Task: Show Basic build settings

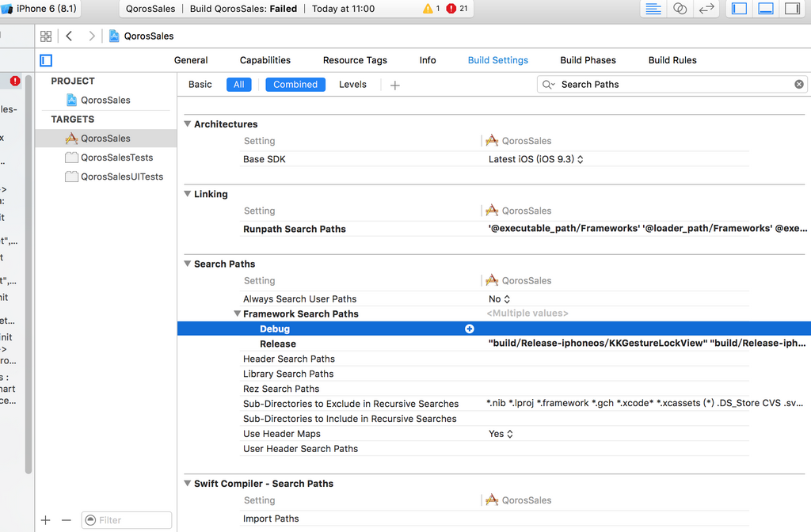Action: 200,84
